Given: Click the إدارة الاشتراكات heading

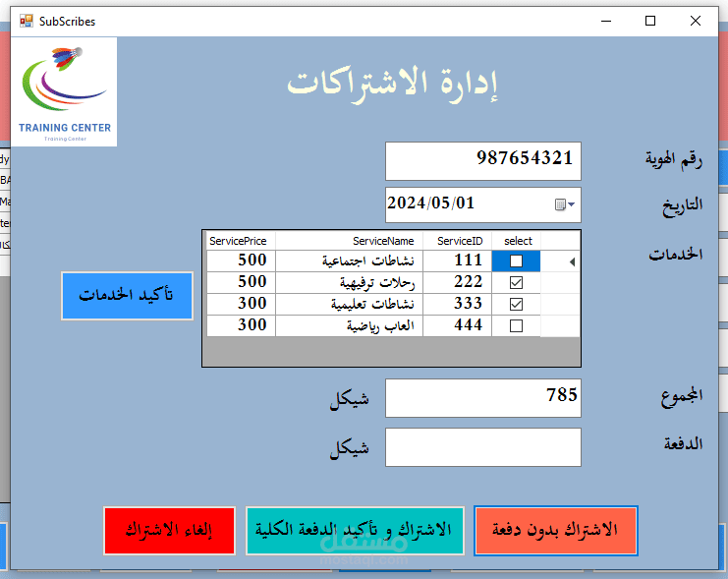Looking at the screenshot, I should pos(393,84).
